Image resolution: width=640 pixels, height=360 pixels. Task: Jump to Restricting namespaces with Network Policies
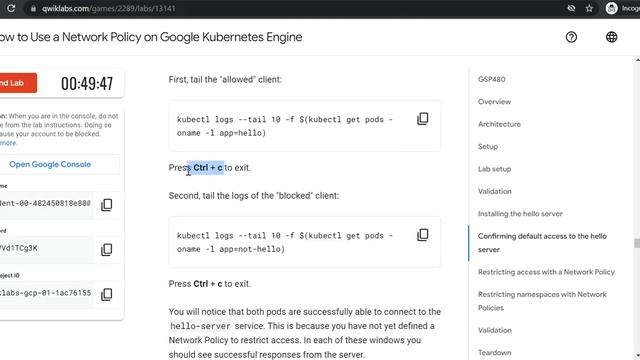542,301
